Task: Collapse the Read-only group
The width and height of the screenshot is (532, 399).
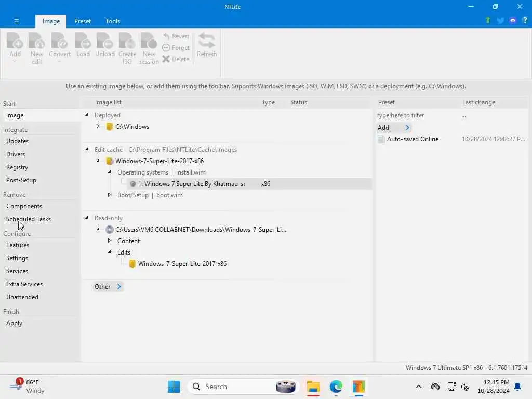Action: click(x=87, y=218)
